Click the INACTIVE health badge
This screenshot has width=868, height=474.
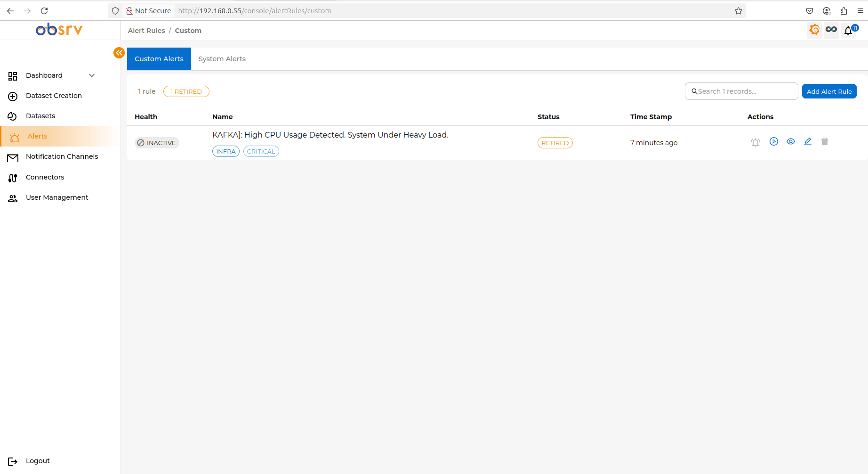(157, 143)
